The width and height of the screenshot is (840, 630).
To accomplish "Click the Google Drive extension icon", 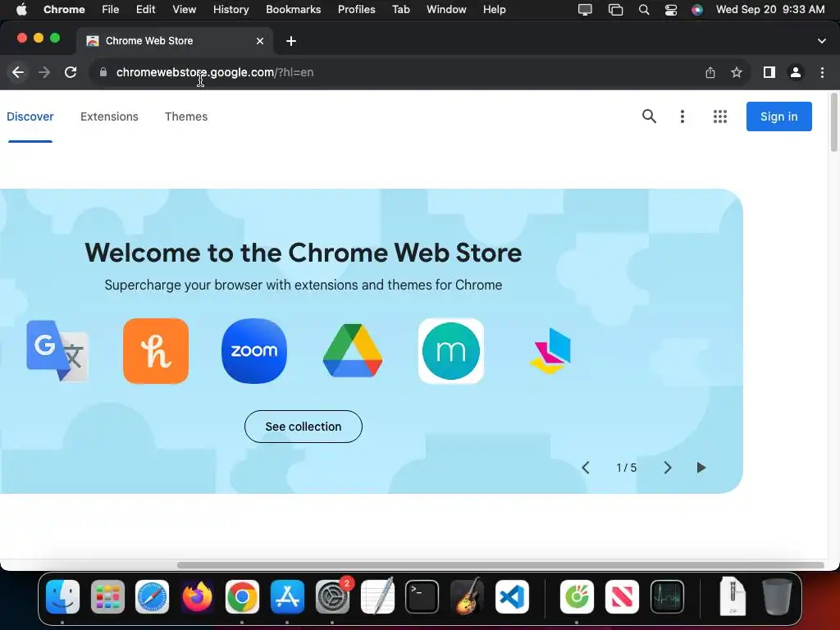I will click(x=353, y=351).
